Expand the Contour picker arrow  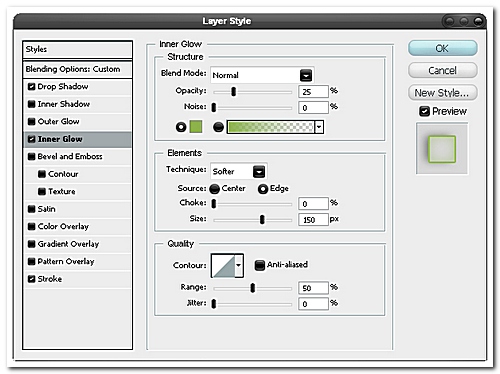tap(239, 265)
